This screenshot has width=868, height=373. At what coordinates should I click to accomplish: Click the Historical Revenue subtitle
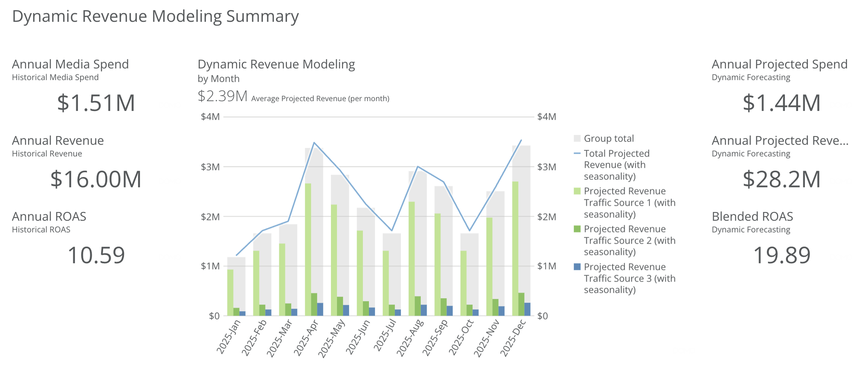pyautogui.click(x=47, y=154)
